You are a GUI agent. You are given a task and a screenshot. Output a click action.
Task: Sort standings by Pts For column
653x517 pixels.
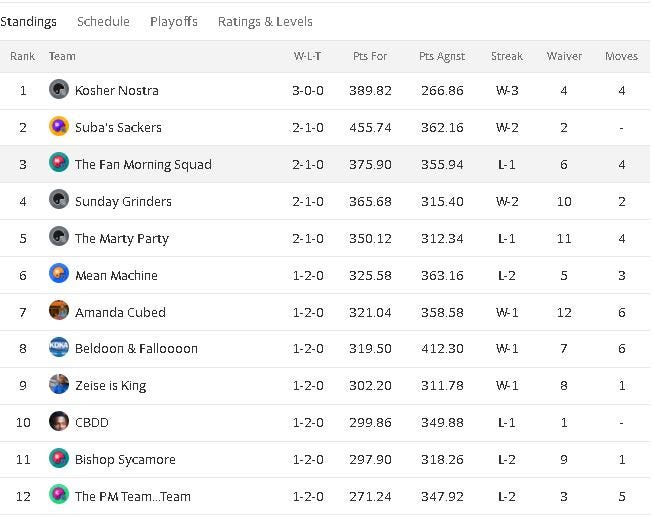(x=370, y=56)
